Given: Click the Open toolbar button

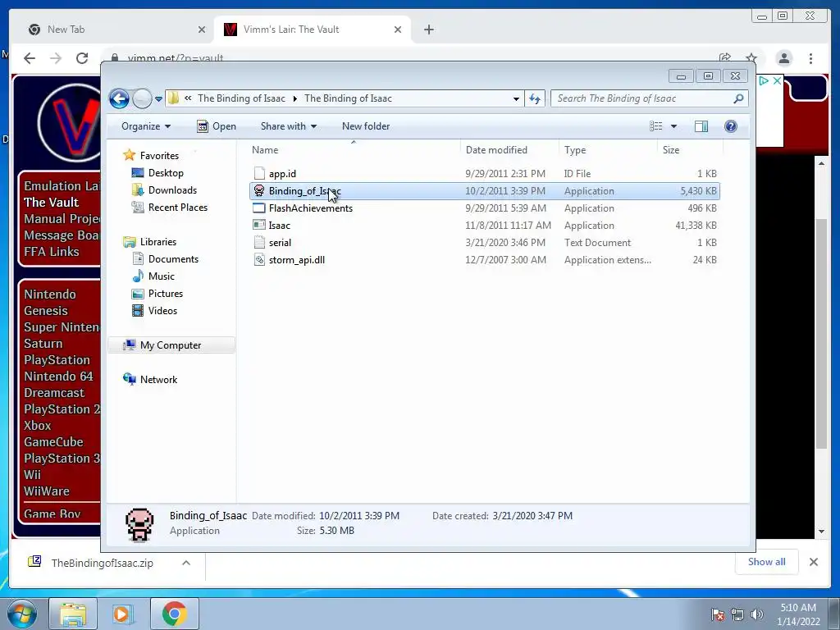Looking at the screenshot, I should tap(217, 126).
